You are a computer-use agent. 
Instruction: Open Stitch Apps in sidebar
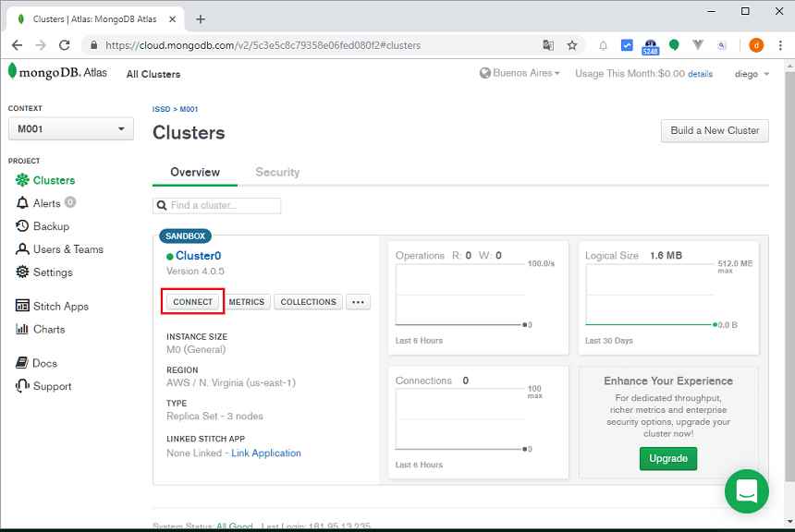point(52,306)
